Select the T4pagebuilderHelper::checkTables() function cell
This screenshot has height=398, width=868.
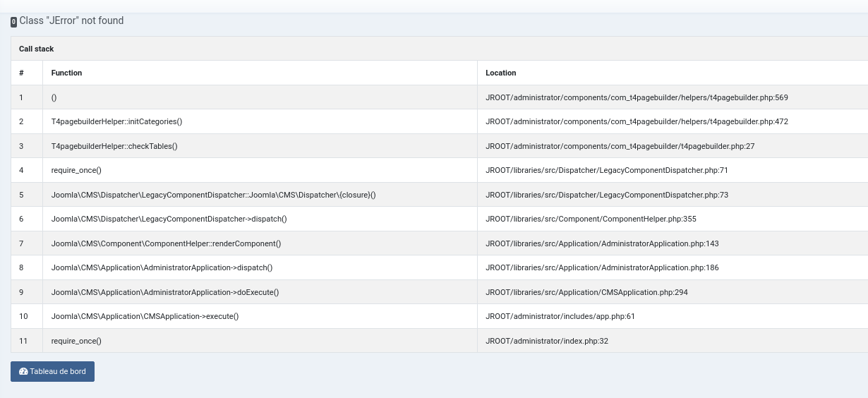tap(114, 146)
